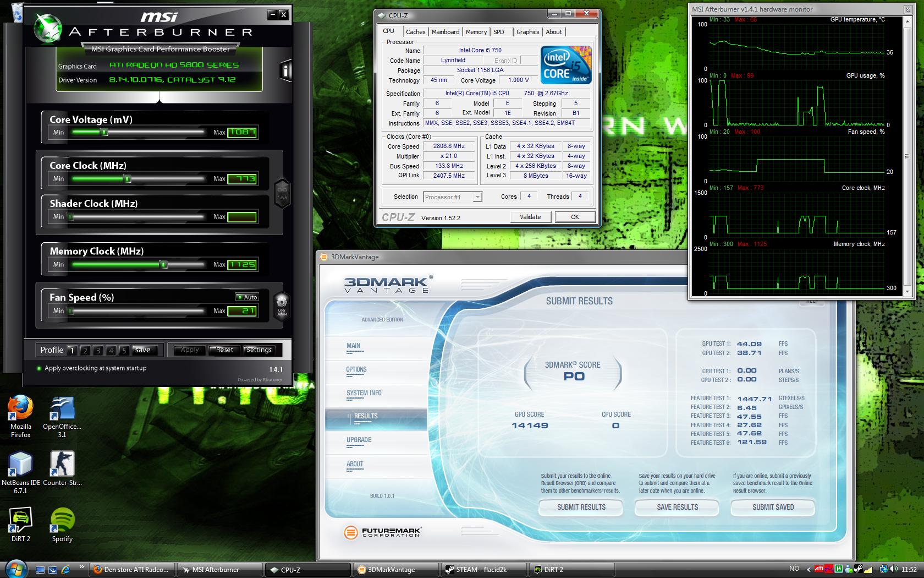
Task: Open Afterburner Settings
Action: (x=259, y=350)
